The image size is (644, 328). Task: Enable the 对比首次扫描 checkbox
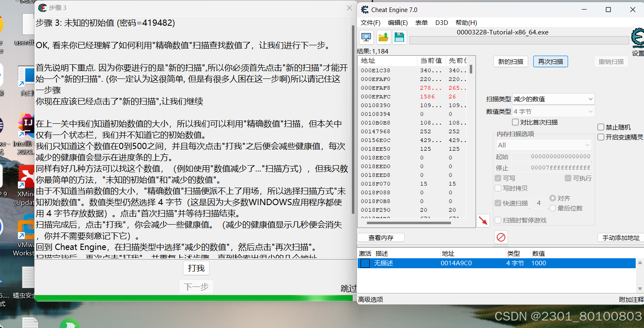pos(515,122)
